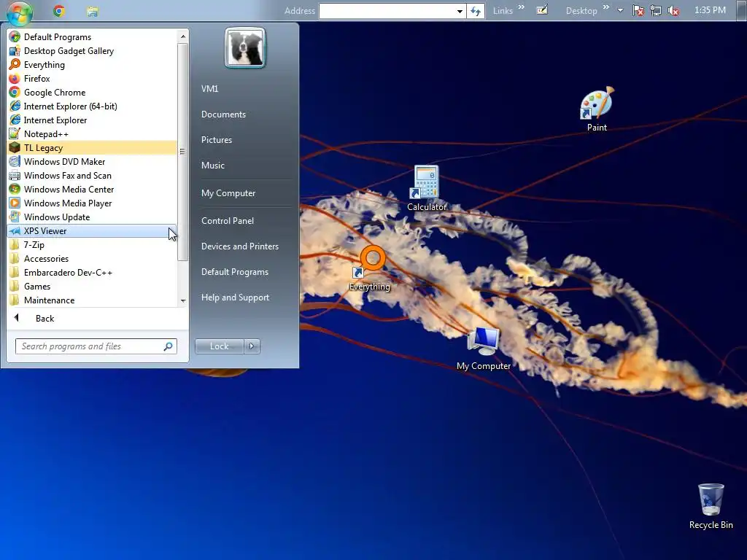Select the Calculator desktop shortcut
The image size is (747, 560).
point(426,188)
